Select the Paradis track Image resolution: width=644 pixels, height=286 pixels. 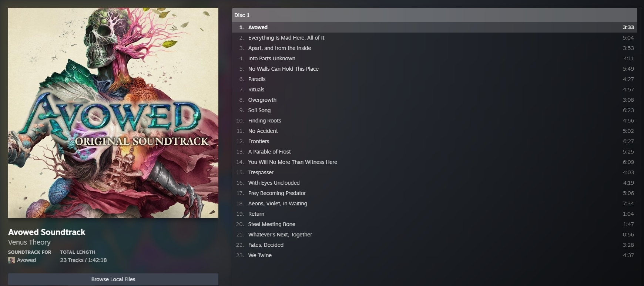click(x=435, y=79)
